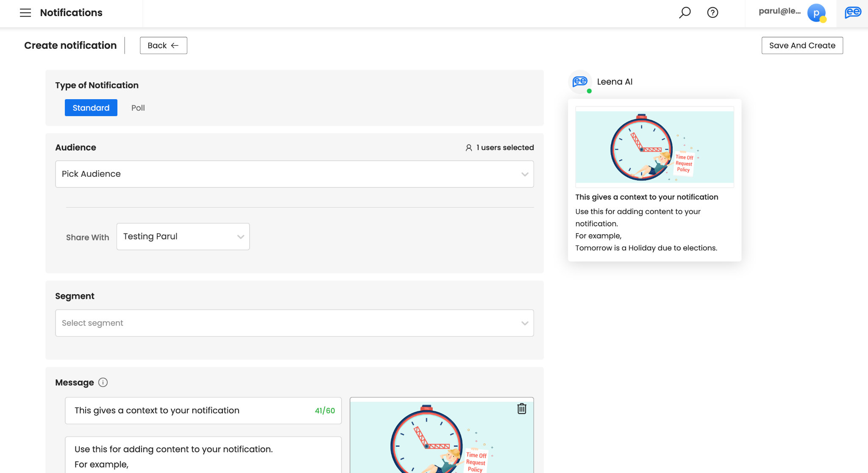Click the Message info icon
The image size is (868, 473).
[103, 382]
